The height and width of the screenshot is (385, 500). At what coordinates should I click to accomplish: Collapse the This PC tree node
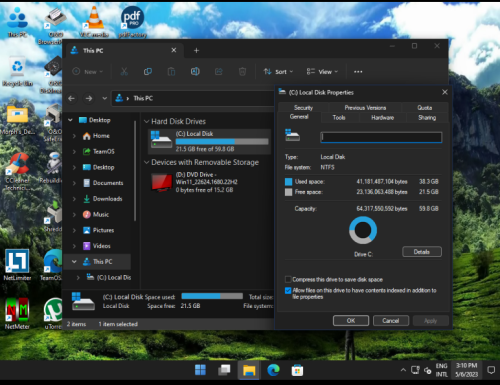point(74,262)
